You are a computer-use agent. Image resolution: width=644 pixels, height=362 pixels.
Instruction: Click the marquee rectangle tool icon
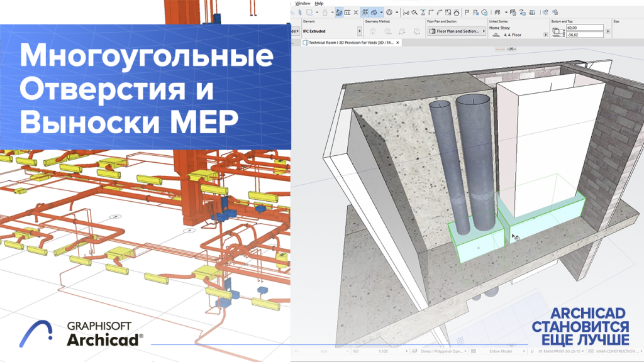(x=309, y=13)
